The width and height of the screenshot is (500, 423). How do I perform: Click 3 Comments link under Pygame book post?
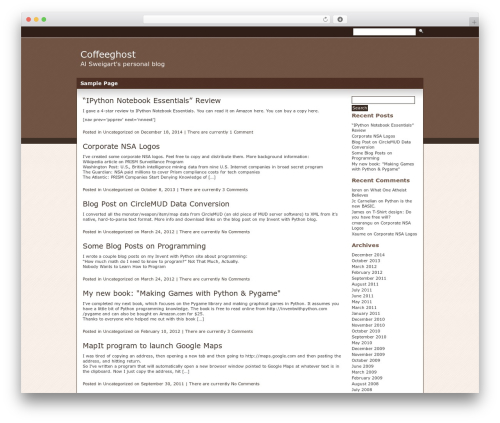240,331
